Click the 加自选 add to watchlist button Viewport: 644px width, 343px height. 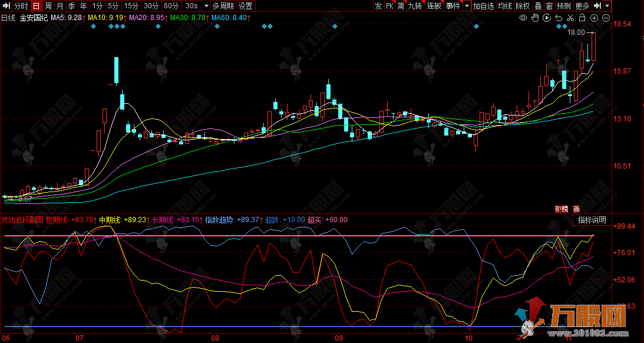(x=484, y=6)
